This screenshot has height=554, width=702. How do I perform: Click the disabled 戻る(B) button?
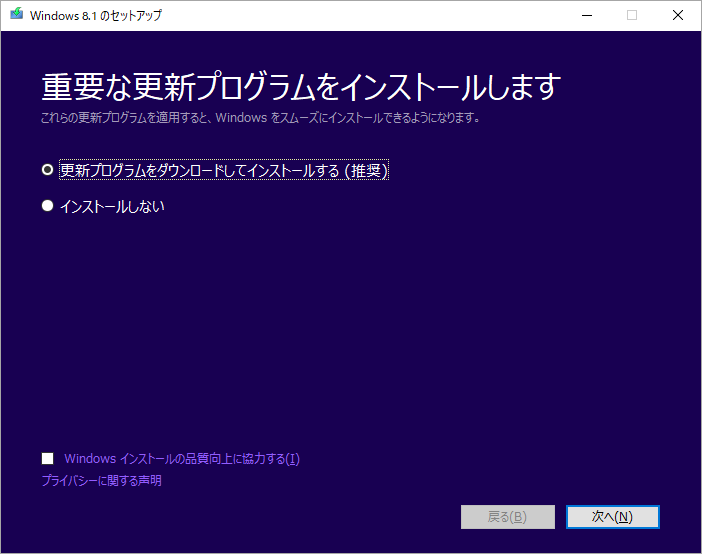(x=508, y=517)
